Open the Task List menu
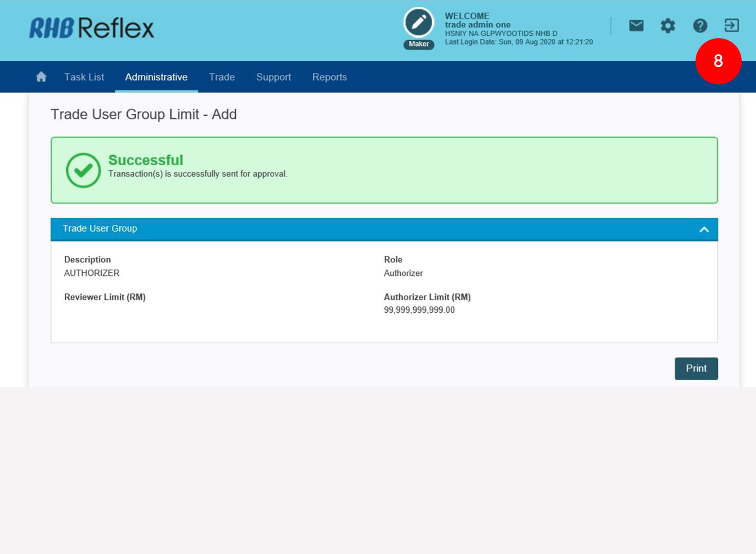The width and height of the screenshot is (756, 554). click(84, 77)
